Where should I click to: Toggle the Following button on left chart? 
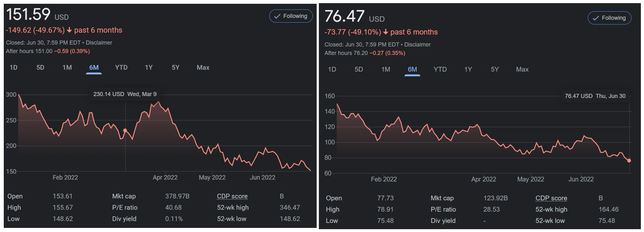[291, 16]
